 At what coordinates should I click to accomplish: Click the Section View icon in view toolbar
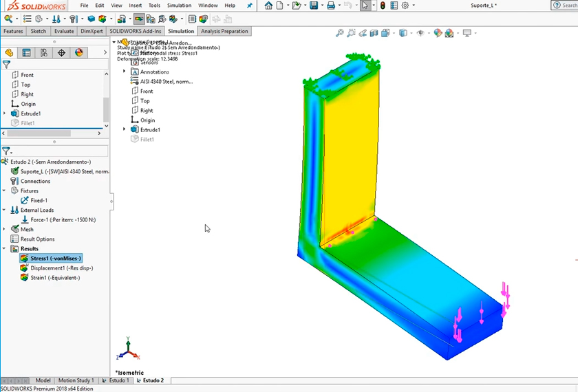click(374, 33)
